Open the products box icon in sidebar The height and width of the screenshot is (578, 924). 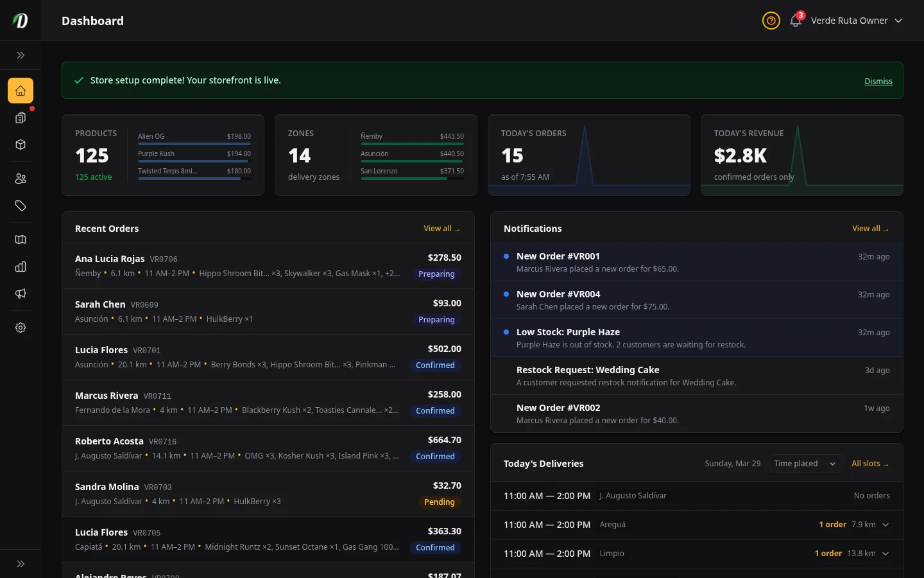pyautogui.click(x=21, y=144)
